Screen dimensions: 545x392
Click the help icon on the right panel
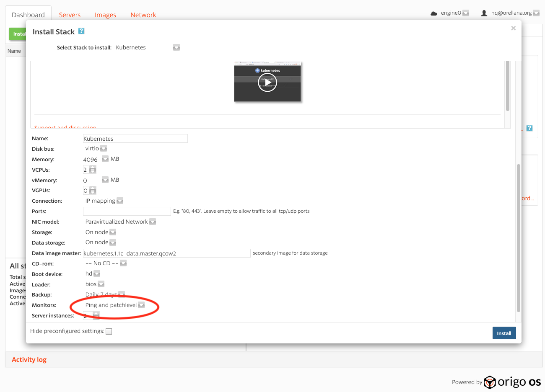(529, 128)
